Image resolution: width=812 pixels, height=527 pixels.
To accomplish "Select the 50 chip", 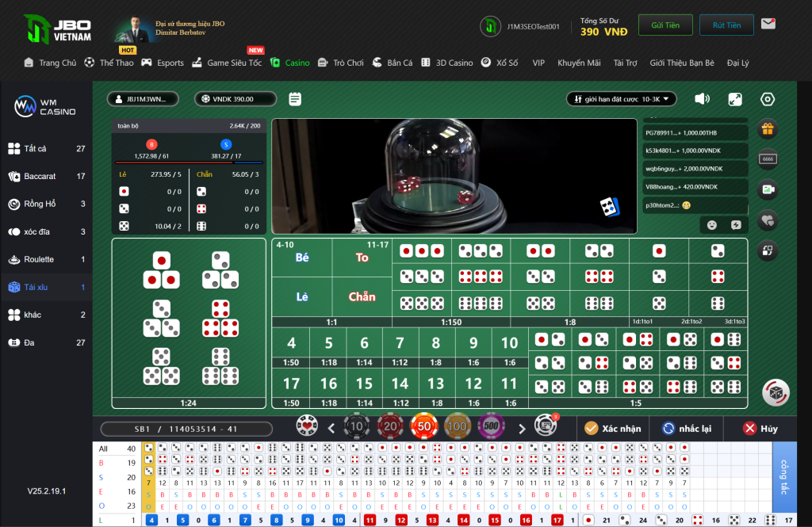I will click(423, 426).
